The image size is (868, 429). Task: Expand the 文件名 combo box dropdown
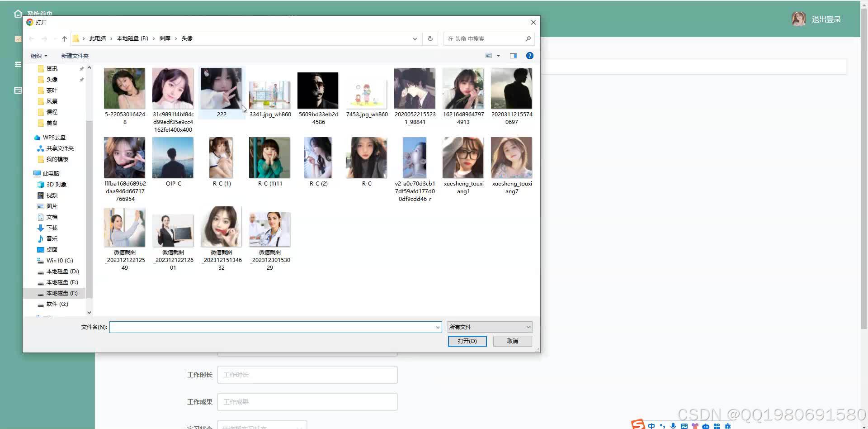[x=438, y=327]
